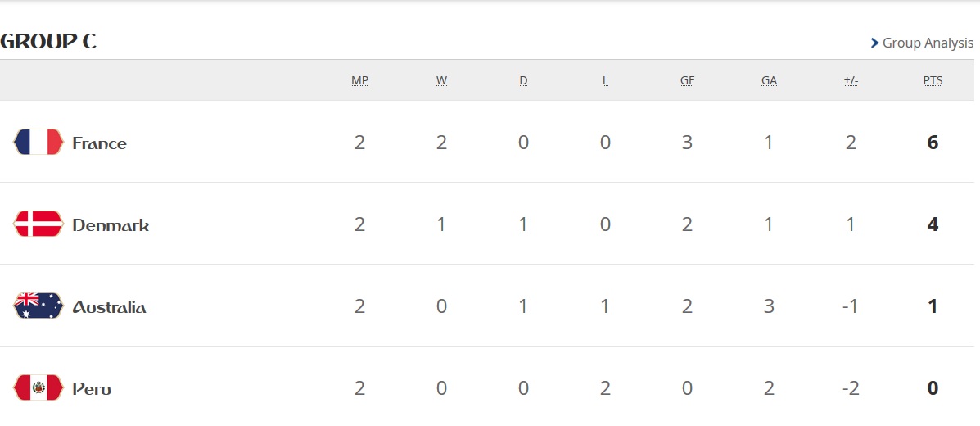Select the Peru team name

(x=92, y=389)
